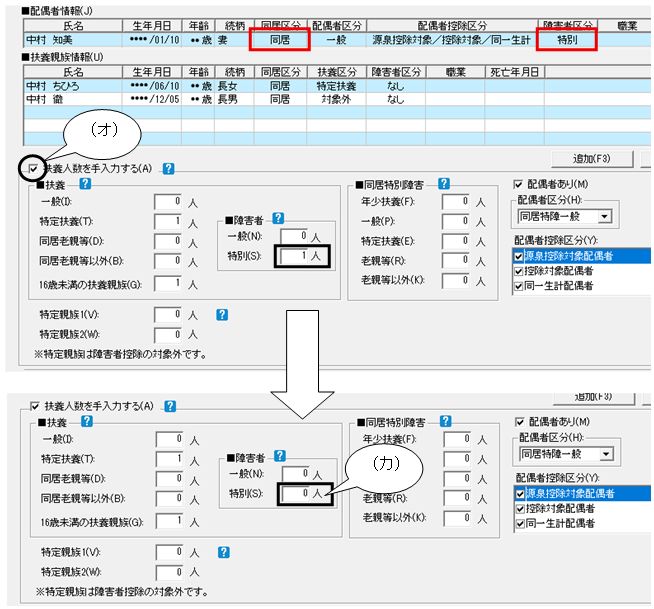Click the 同居老親等(D) count field, upper panel
The height and width of the screenshot is (609, 654).
(x=168, y=241)
